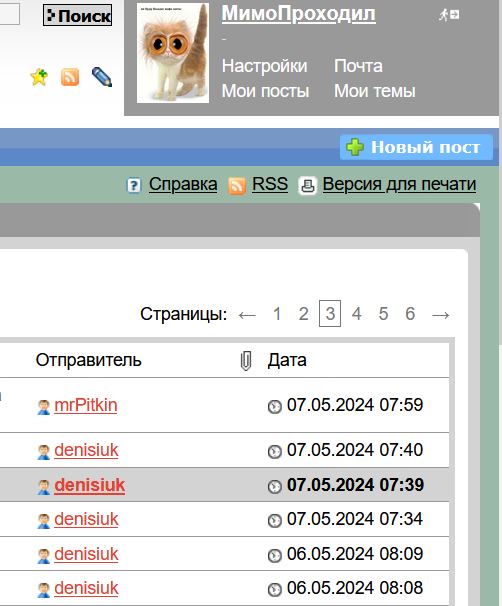This screenshot has height=606, width=502.
Task: Open bold denisiuk sender at 07:39 row
Action: (90, 485)
